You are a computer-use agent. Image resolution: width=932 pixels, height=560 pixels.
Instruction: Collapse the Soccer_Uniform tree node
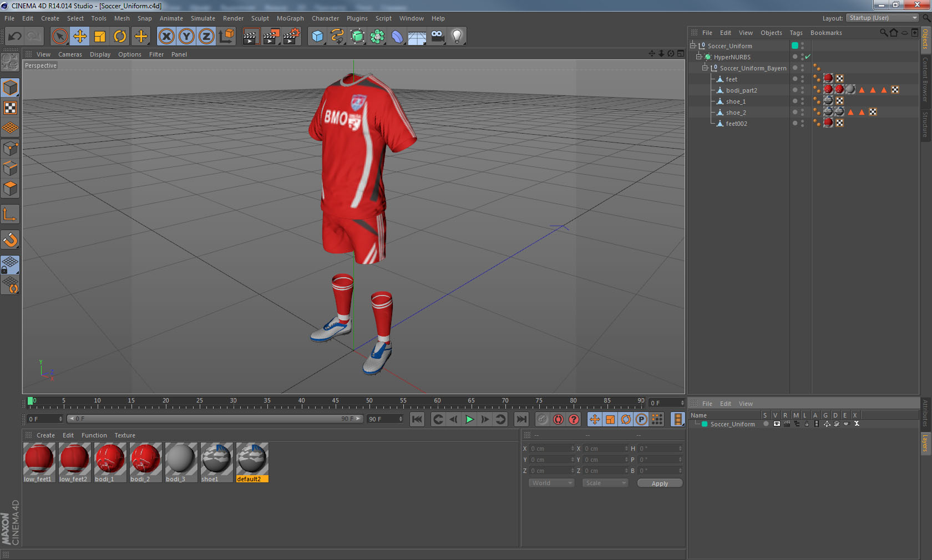(693, 46)
